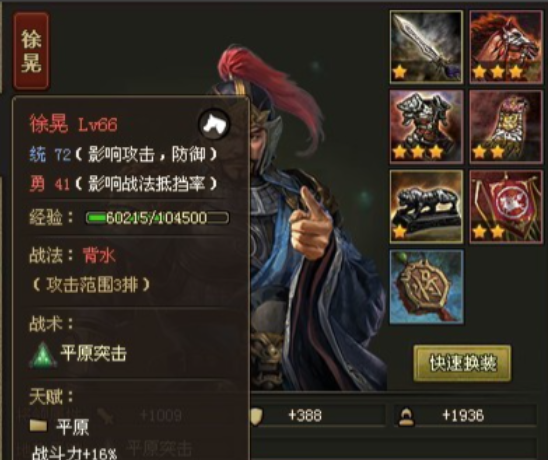This screenshot has width=548, height=460.
Task: Select the black tiger tally item
Action: (426, 207)
